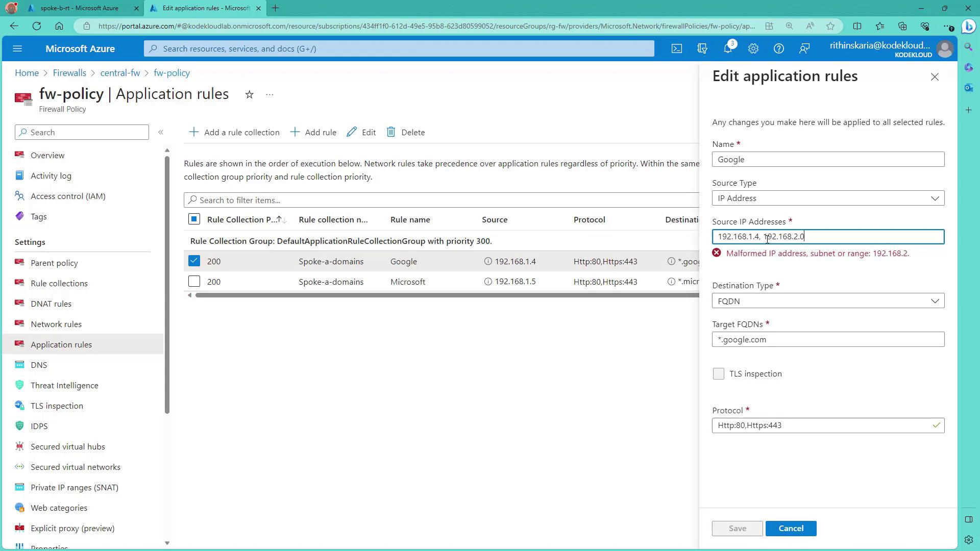Switch to the spoke-b-rt browser tab
The image size is (980, 551).
[x=79, y=8]
